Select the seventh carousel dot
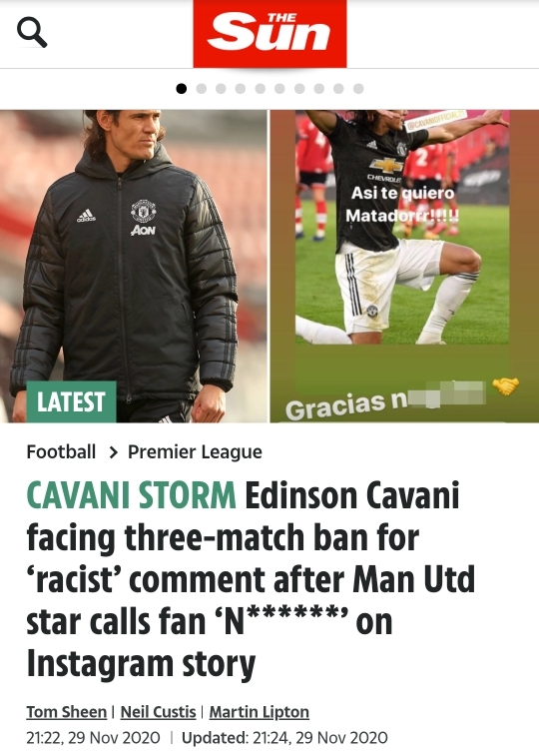Image resolution: width=539 pixels, height=756 pixels. [x=299, y=89]
